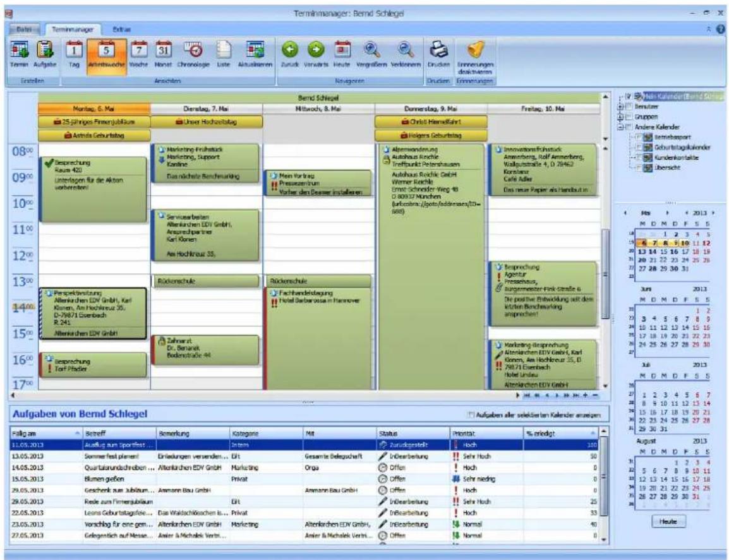The height and width of the screenshot is (560, 729).
Task: Select the Freitag, 10. Mai day header
Action: [543, 109]
